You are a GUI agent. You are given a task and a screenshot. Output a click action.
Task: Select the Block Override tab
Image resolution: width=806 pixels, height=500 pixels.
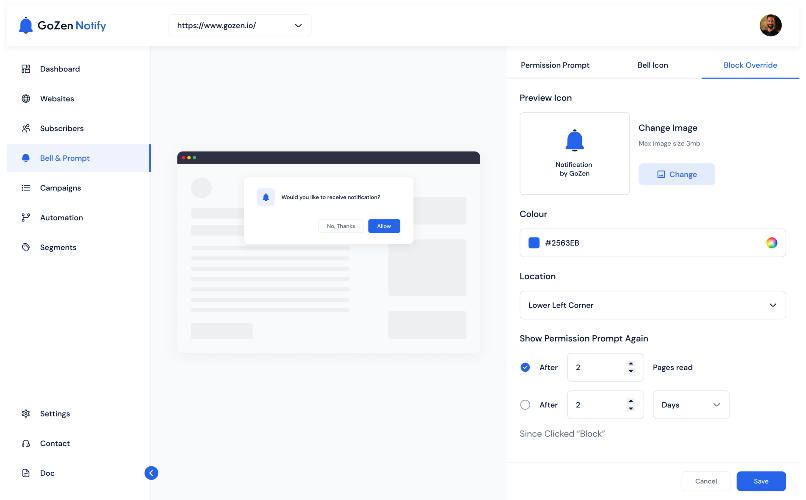tap(750, 65)
